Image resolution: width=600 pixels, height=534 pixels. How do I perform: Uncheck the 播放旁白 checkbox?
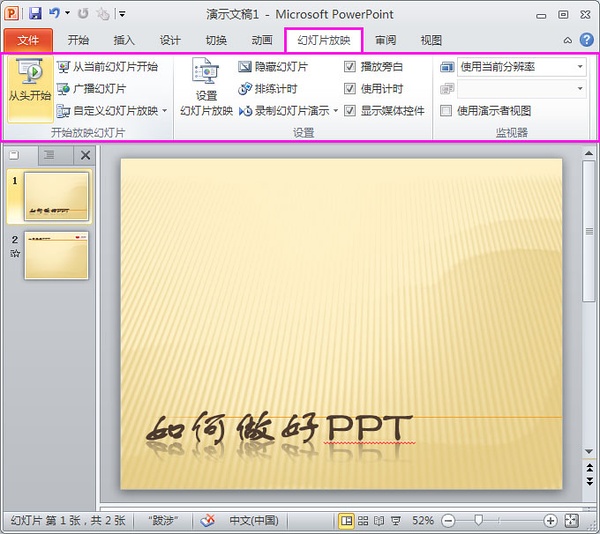tap(349, 67)
